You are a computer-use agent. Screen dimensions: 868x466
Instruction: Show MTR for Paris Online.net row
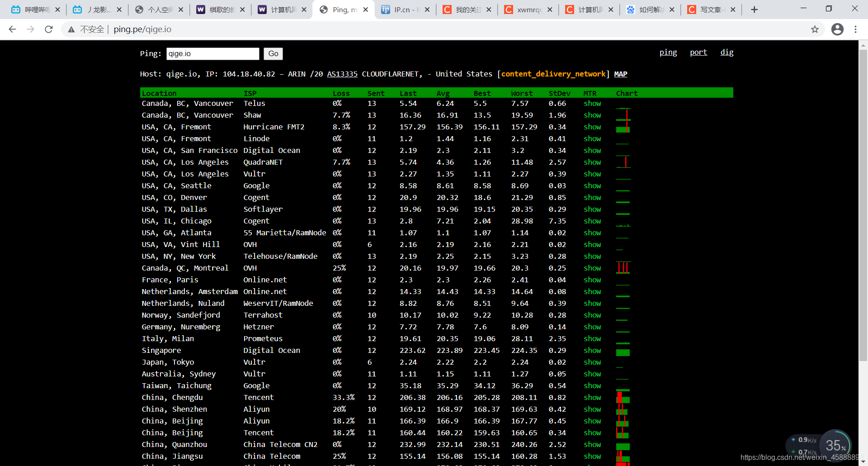(x=592, y=280)
